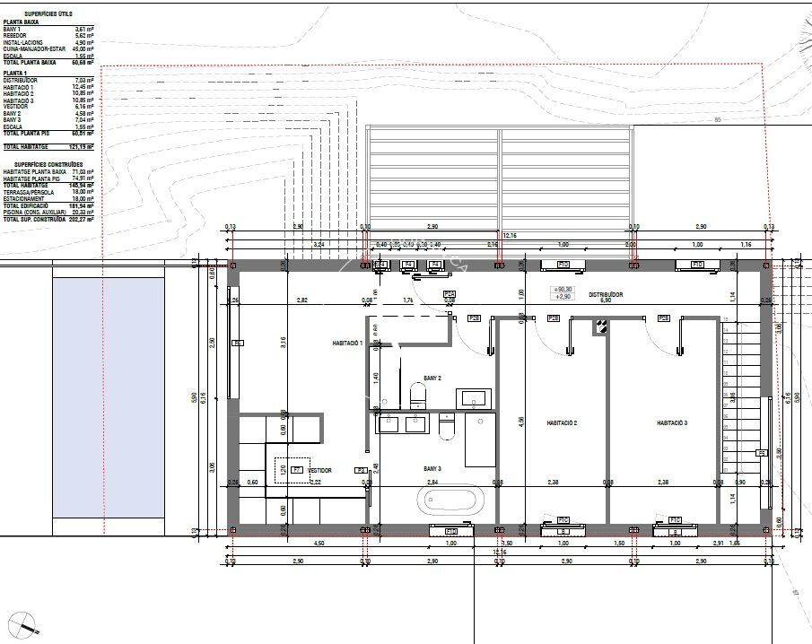
Task: Select the 2,84 dimension under Bany 3
Action: (432, 482)
